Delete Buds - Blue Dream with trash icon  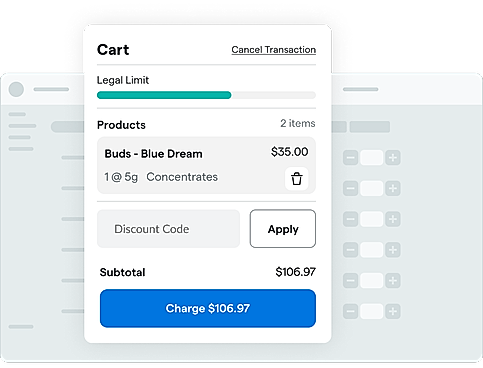296,179
